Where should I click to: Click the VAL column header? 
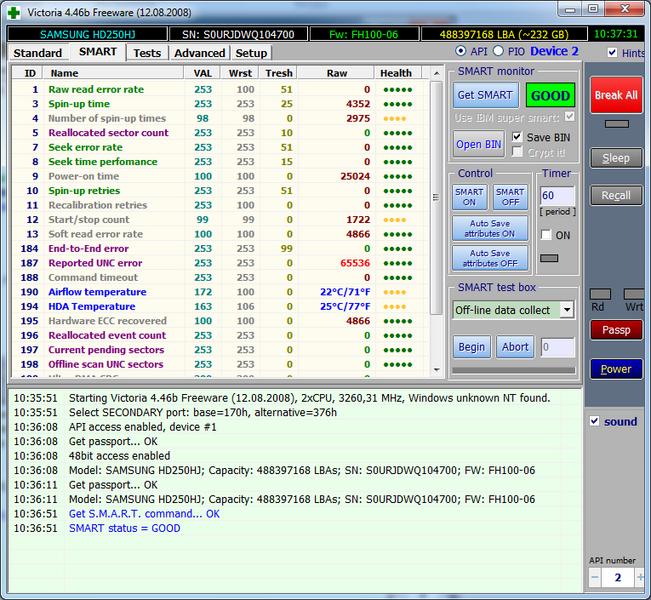(202, 73)
